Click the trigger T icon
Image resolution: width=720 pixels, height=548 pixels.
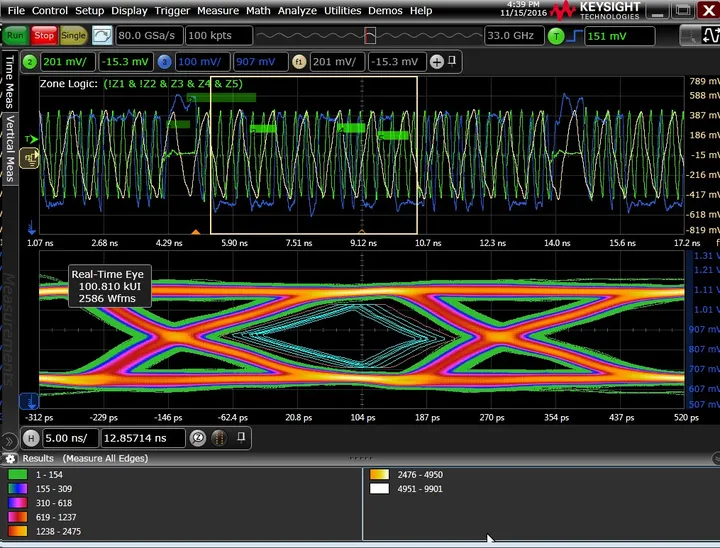click(x=557, y=36)
